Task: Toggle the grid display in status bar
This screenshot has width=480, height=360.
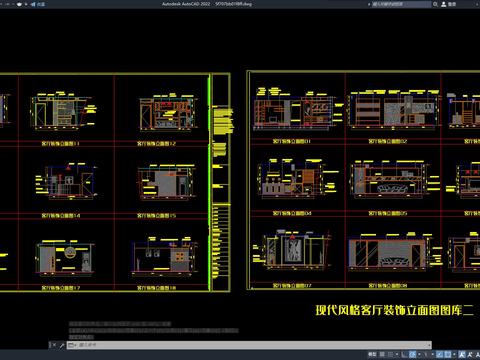Action: pos(382,354)
